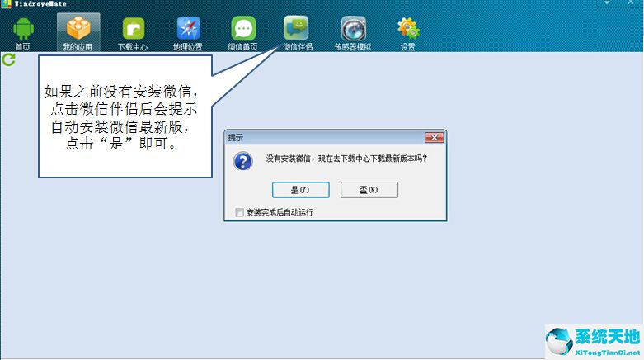Launch 微信伴侣 icon in toolbar
644x360 pixels.
click(x=296, y=27)
